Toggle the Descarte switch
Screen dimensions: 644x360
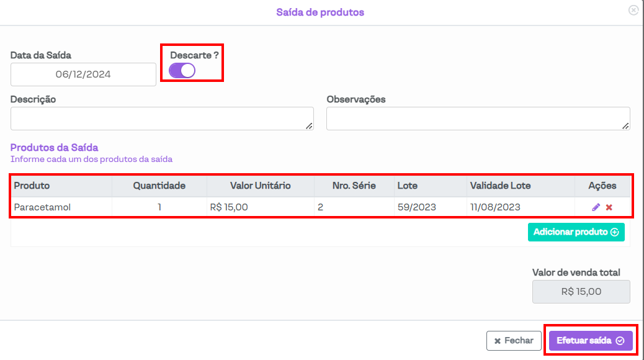coord(182,70)
